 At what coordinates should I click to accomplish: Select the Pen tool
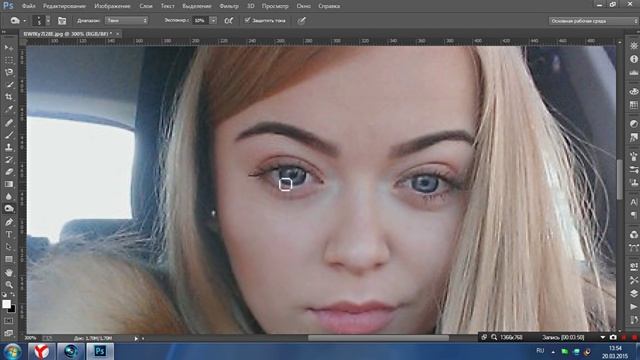(x=9, y=222)
